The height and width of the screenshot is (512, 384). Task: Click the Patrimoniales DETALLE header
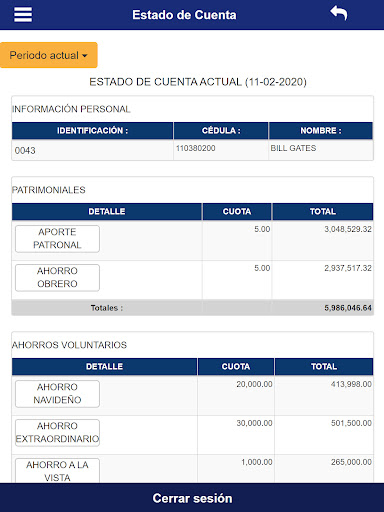(x=107, y=212)
